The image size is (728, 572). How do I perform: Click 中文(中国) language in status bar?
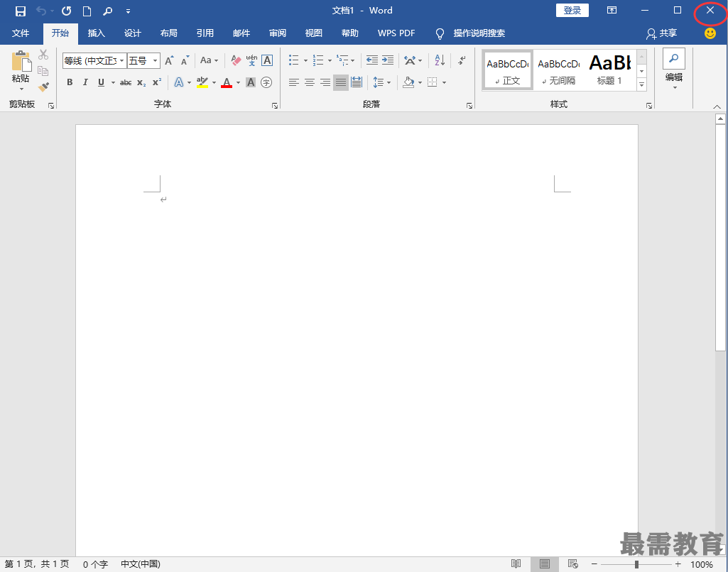point(141,564)
